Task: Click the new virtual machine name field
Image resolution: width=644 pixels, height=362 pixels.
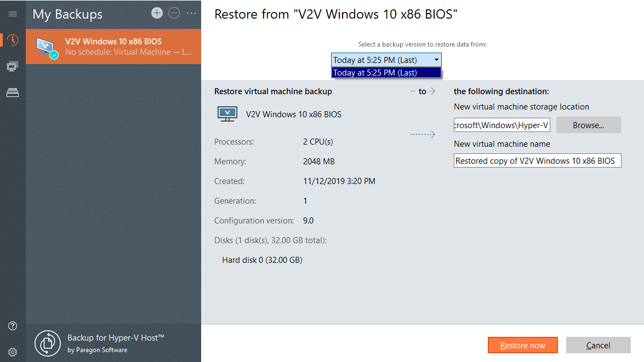Action: point(537,160)
